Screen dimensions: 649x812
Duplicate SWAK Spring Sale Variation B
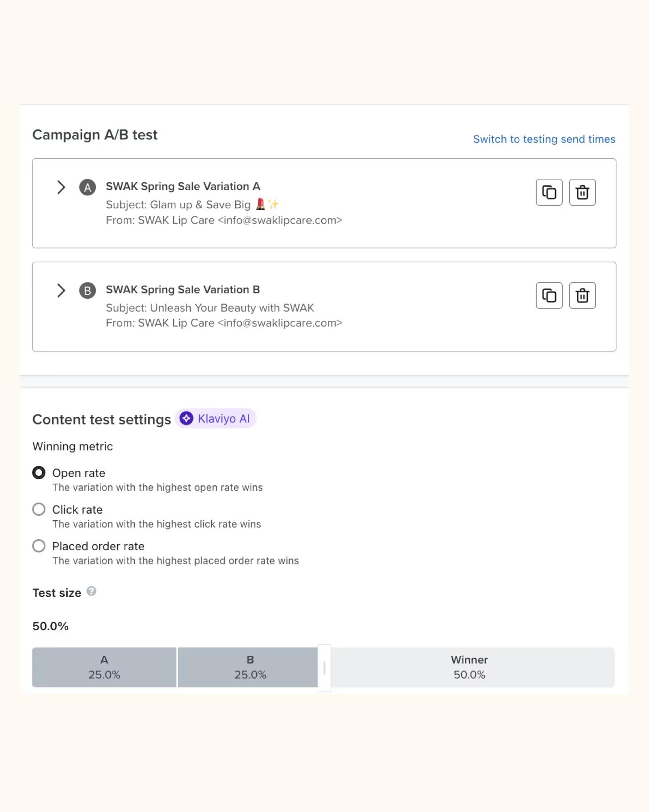coord(549,295)
